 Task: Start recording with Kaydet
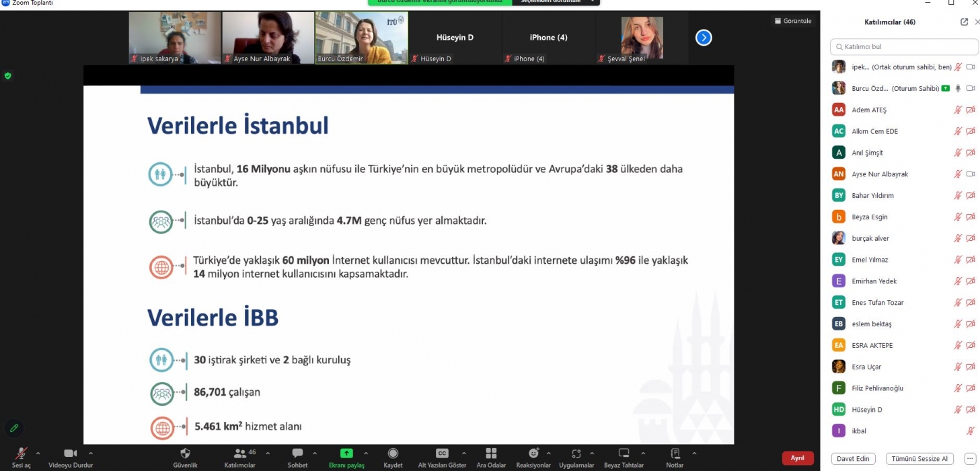point(393,454)
